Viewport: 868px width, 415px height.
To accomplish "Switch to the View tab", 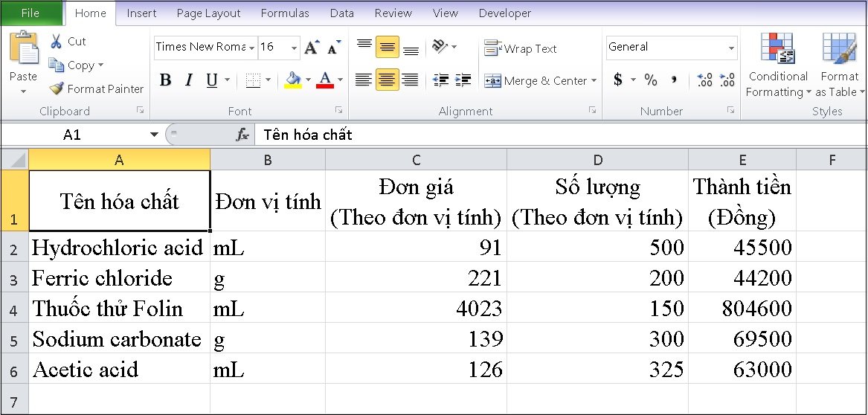I will [x=445, y=13].
